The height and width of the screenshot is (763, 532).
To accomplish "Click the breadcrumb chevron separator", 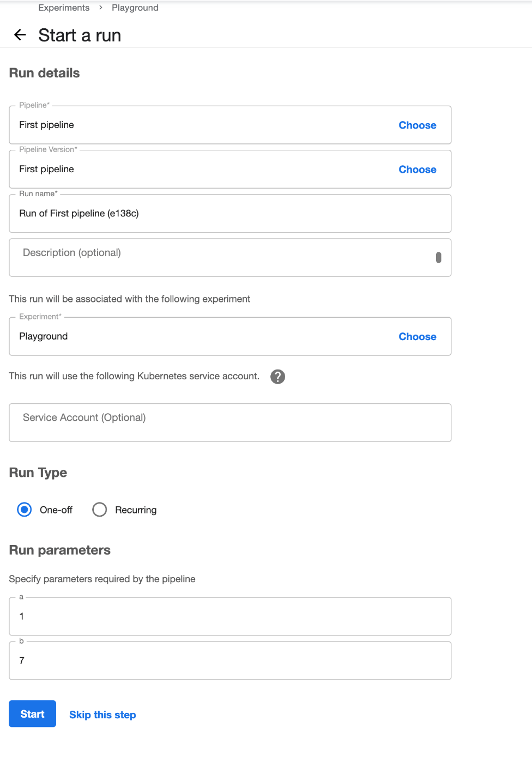I will [101, 8].
